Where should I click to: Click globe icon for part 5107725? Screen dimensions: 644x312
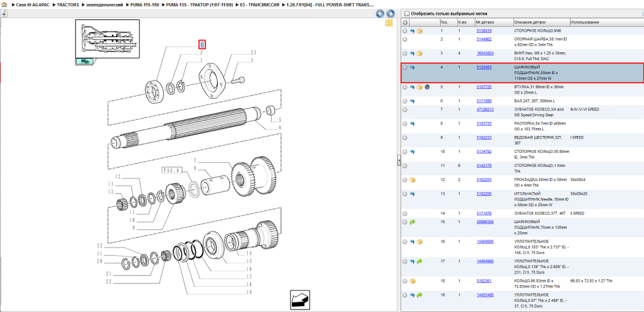point(427,87)
